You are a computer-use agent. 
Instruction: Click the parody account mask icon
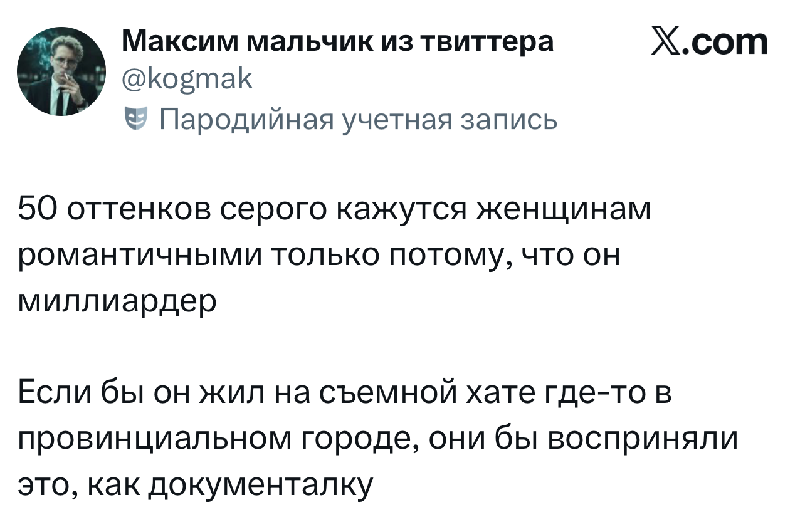point(132,117)
